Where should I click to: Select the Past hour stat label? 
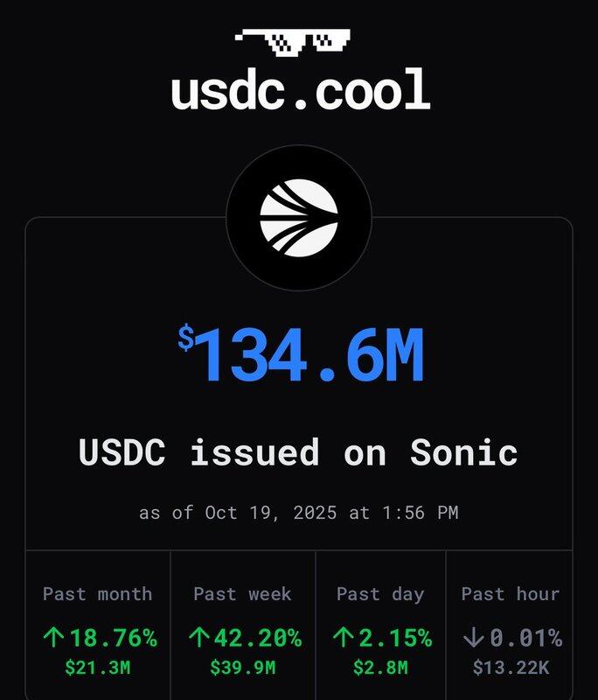pos(511,594)
